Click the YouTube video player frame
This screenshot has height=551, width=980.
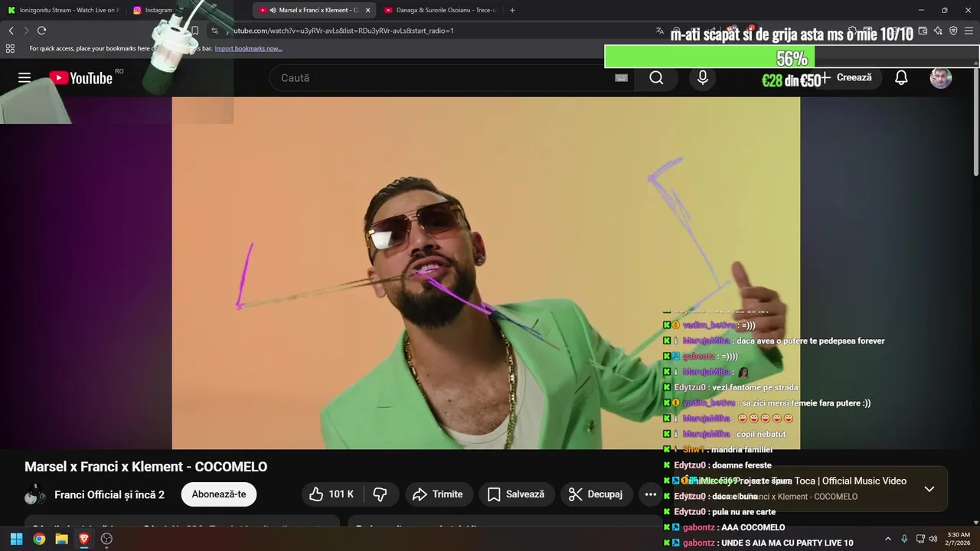pyautogui.click(x=485, y=272)
